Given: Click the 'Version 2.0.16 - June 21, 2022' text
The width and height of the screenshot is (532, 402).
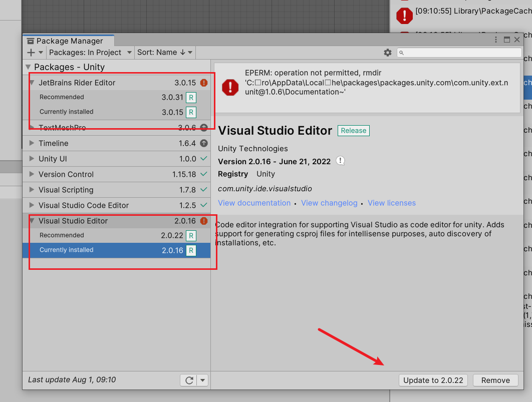Looking at the screenshot, I should click(x=274, y=162).
